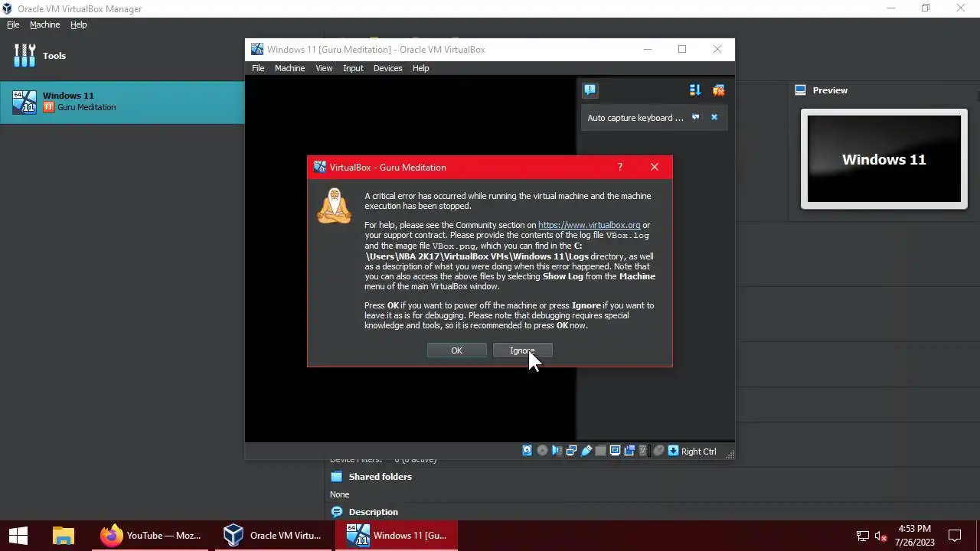Select the Windows 11 VM entry
Screen dimensions: 980x551
tap(122, 102)
